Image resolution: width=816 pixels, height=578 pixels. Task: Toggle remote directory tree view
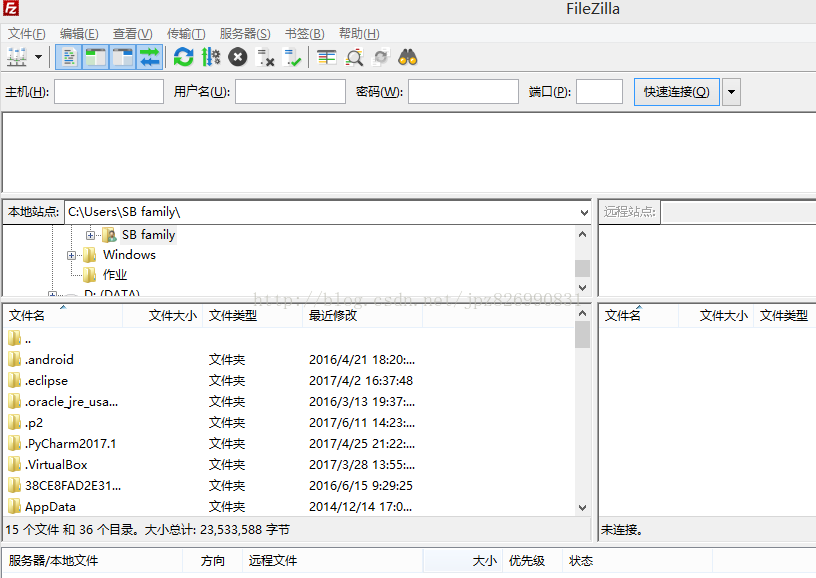[123, 57]
